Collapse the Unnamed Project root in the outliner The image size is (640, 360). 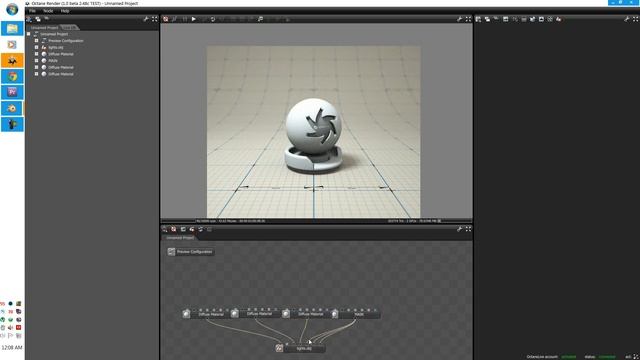(29, 34)
